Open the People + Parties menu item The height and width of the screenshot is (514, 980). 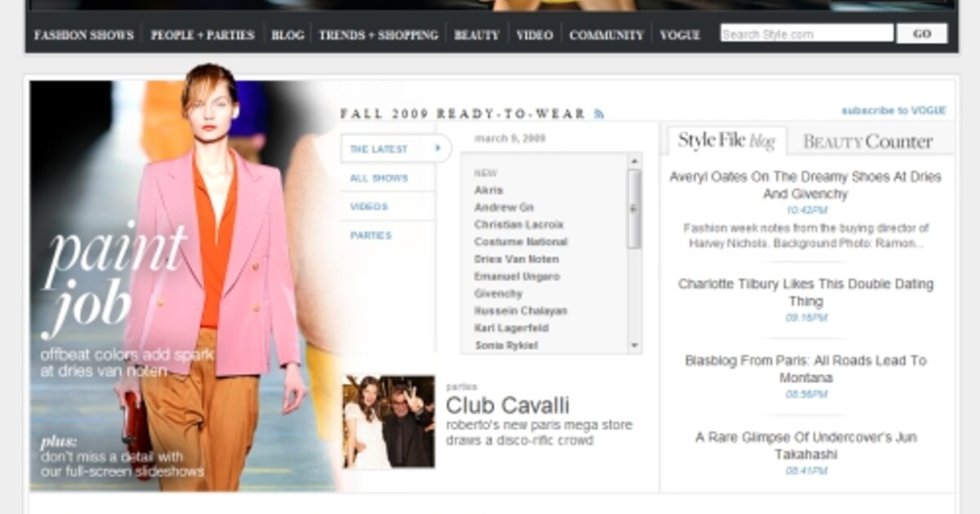point(203,35)
